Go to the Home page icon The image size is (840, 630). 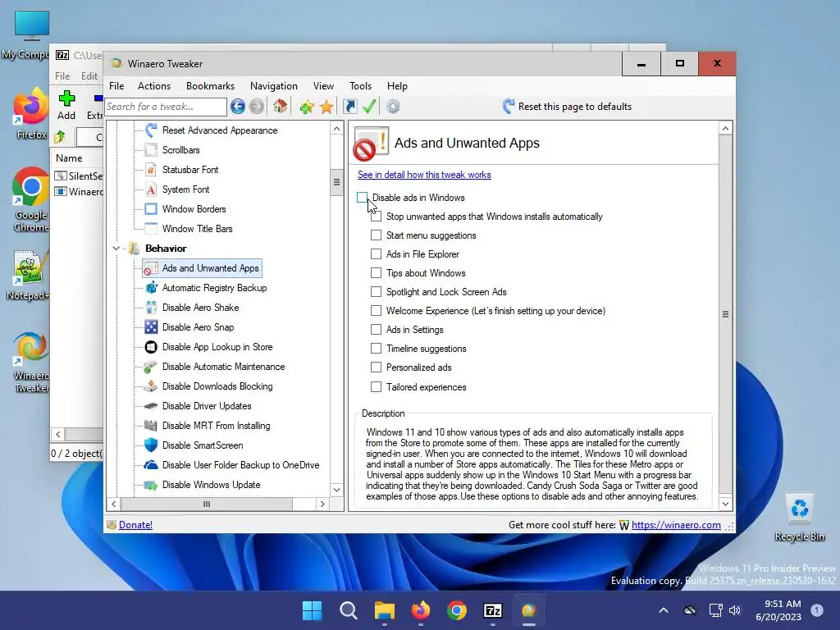281,106
